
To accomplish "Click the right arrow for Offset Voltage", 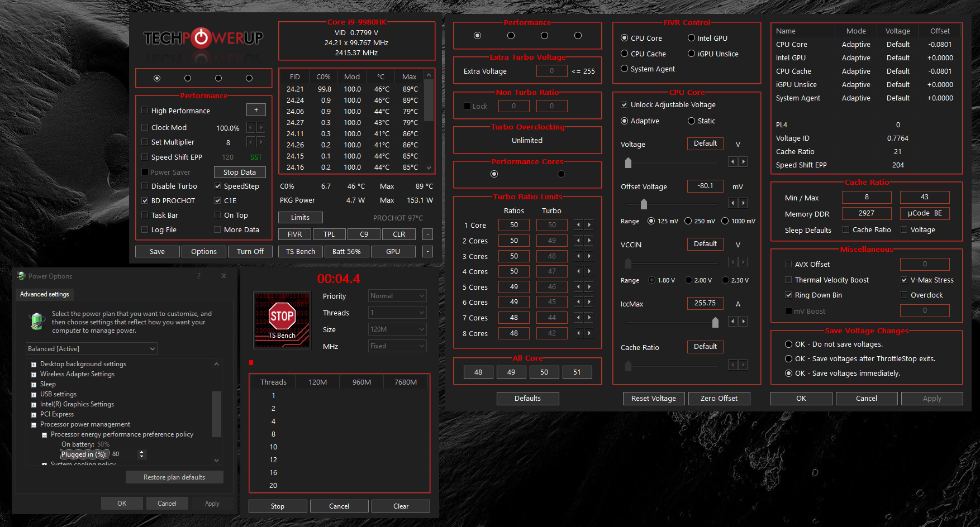I will (743, 203).
